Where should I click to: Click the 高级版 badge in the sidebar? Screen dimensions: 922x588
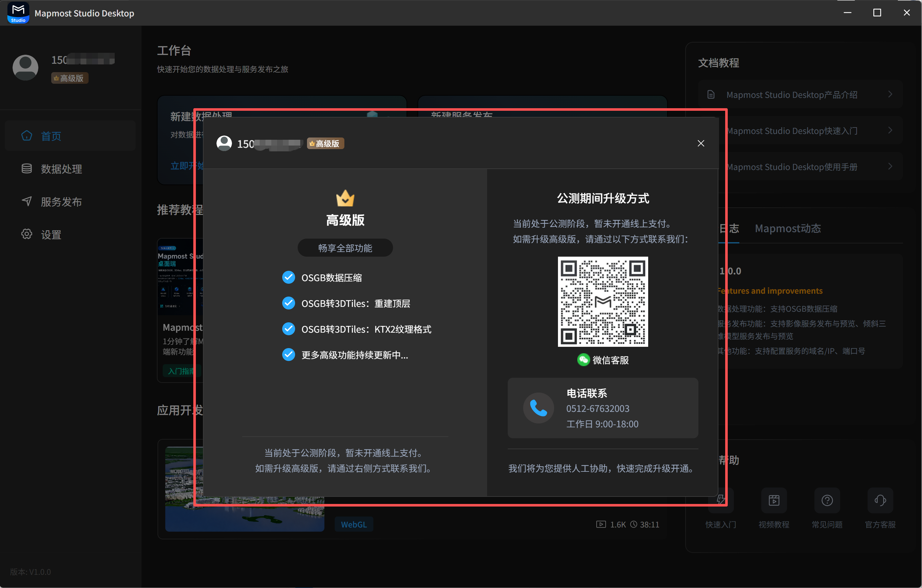tap(70, 78)
